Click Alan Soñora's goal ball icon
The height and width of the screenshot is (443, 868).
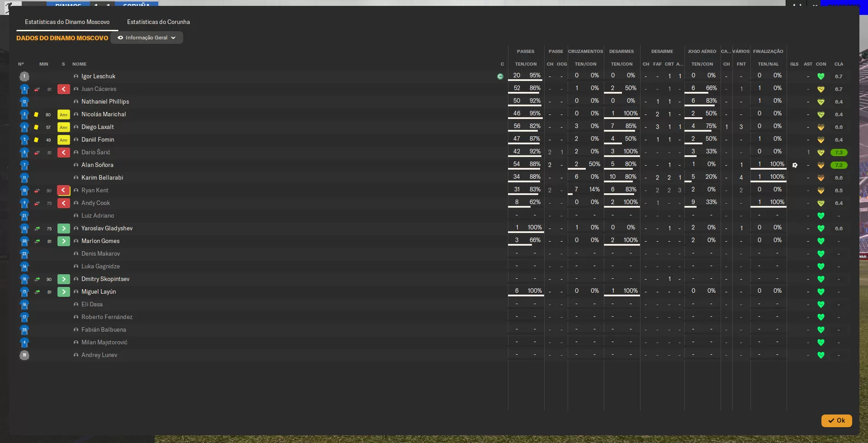pyautogui.click(x=795, y=165)
